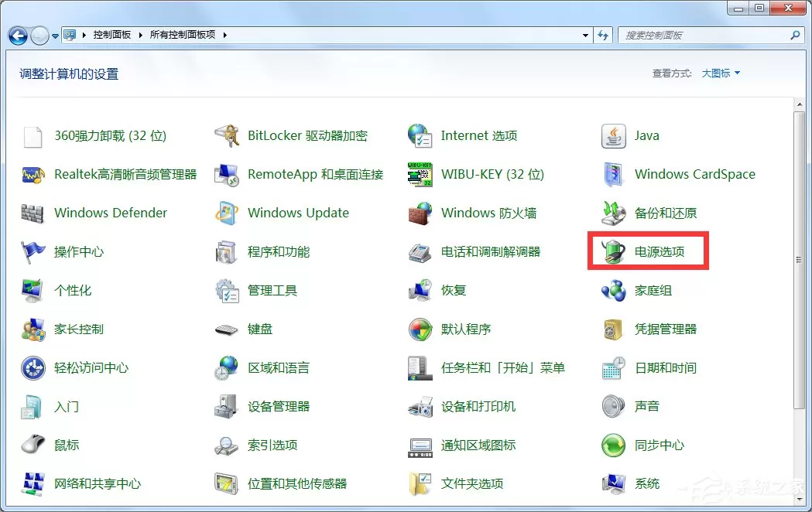Viewport: 812px width, 512px height.
Task: Click the 同步中心 green icon
Action: click(x=614, y=445)
